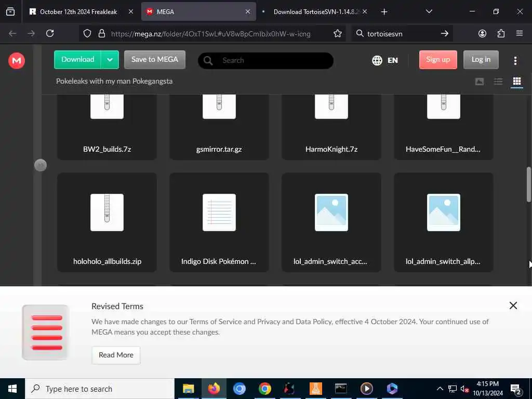This screenshot has height=399, width=532.
Task: Open MEGA three-dot more menu
Action: (x=515, y=61)
